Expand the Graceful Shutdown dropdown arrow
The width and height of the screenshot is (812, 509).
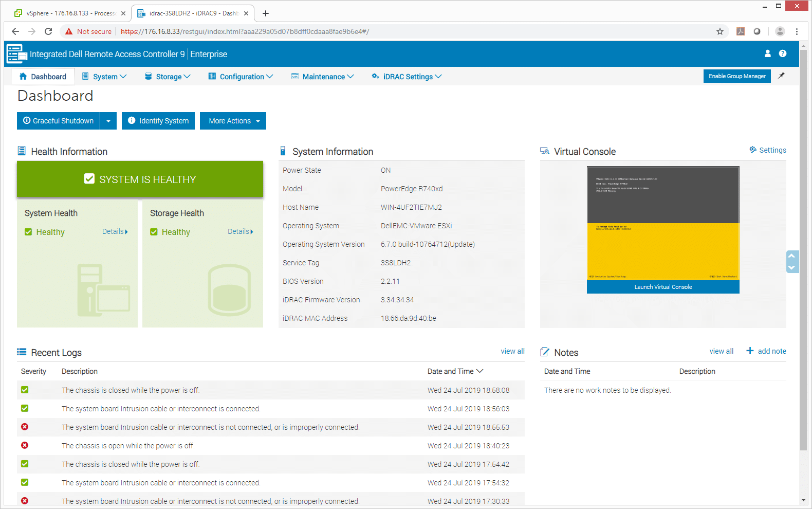[x=108, y=121]
